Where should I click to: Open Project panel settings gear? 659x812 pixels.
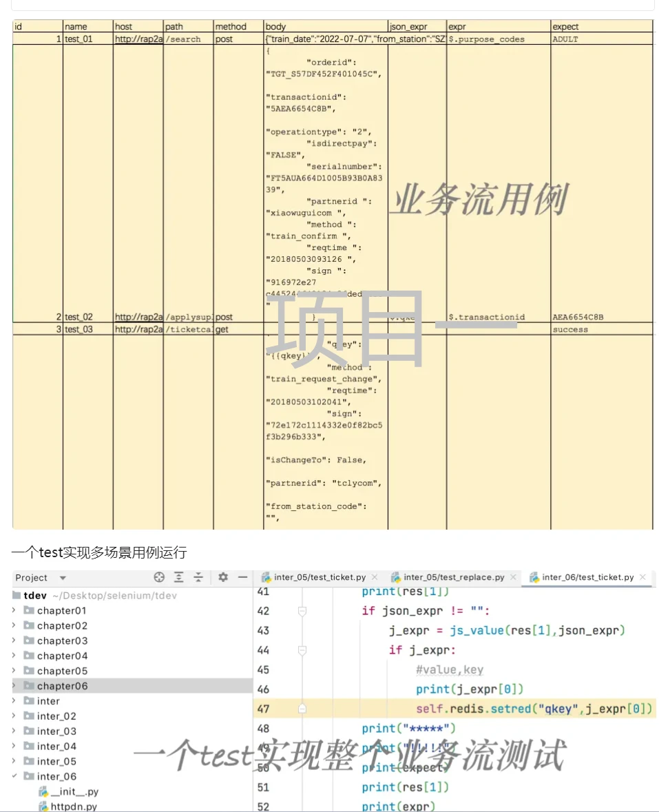pyautogui.click(x=223, y=577)
